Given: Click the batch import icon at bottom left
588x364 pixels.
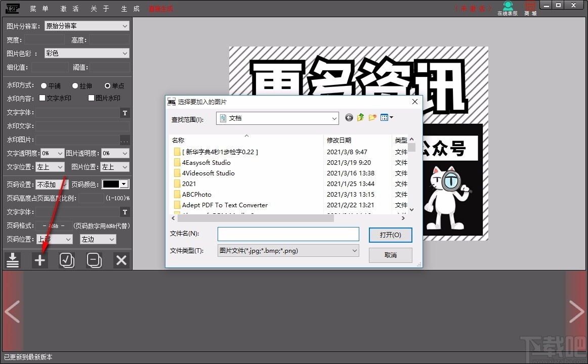Looking at the screenshot, I should (13, 260).
